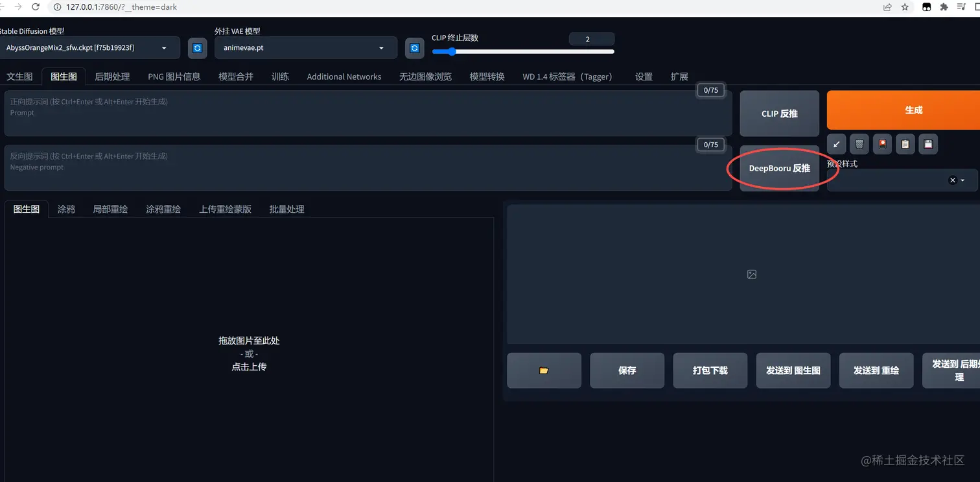Expand the preset styles (预设样式) dropdown

(x=962, y=180)
